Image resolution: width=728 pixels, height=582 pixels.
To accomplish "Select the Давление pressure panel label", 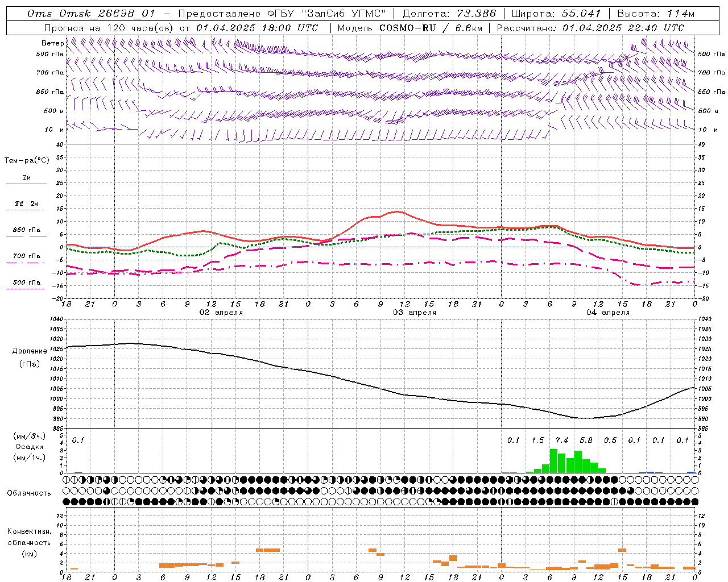I will coord(30,351).
